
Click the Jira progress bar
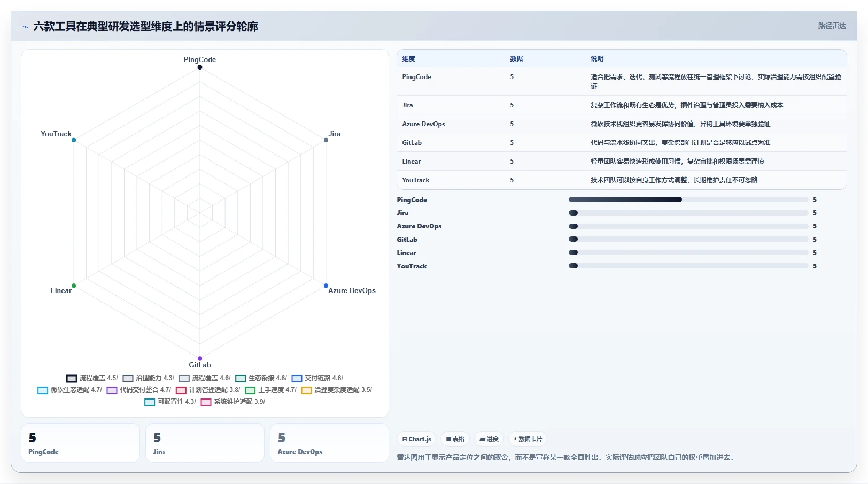[688, 213]
